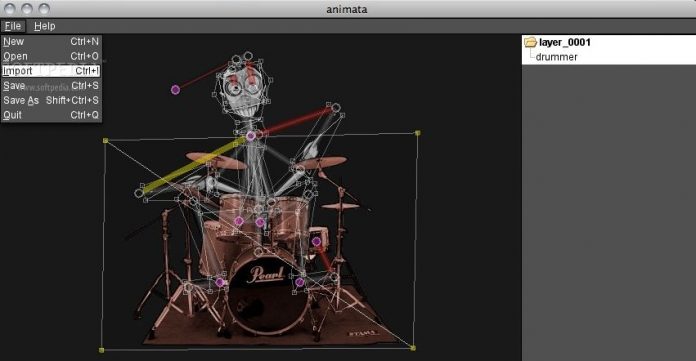Select the layer_0001 layer name
Screen dimensions: 696x361
click(x=565, y=42)
